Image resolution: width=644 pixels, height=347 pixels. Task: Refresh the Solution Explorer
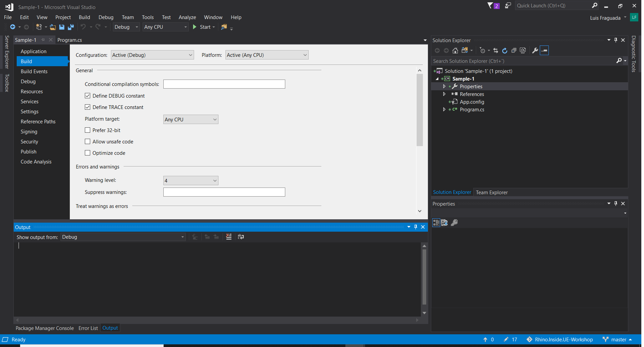point(505,50)
